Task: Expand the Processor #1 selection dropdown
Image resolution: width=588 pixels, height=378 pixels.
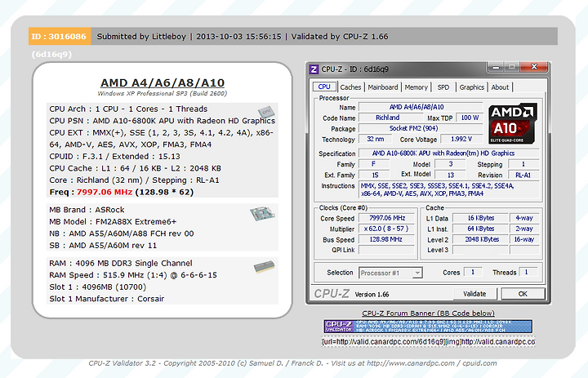Action: (x=417, y=273)
